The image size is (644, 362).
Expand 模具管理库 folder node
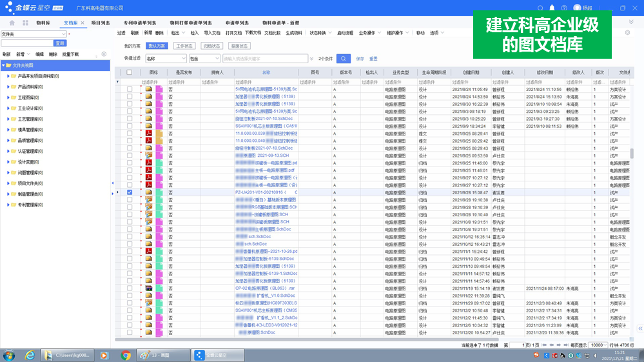point(8,130)
